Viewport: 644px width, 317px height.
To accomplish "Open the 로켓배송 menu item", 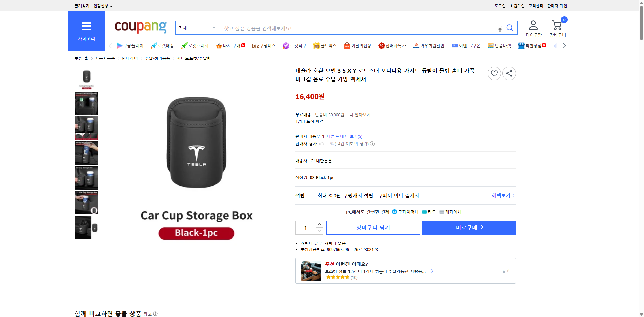I will coord(162,46).
